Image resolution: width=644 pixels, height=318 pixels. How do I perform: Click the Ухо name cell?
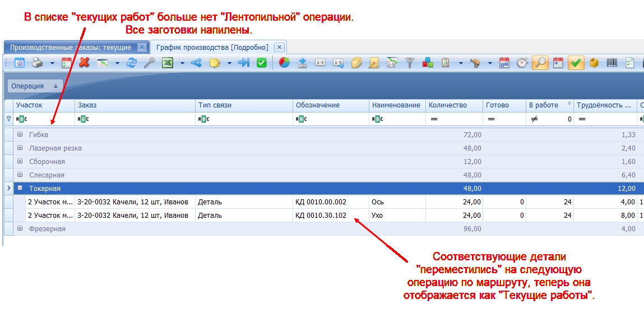397,215
